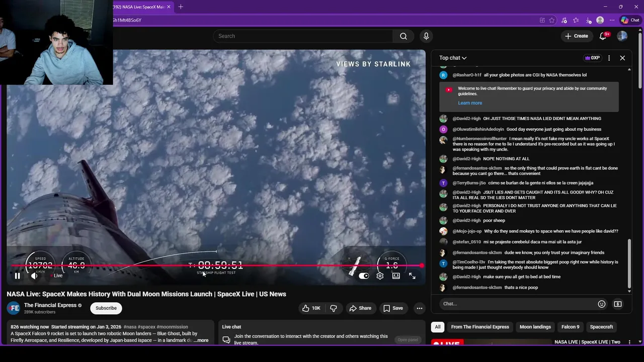Open the Learn more link
Viewport: 644px width, 362px height.
pyautogui.click(x=470, y=103)
